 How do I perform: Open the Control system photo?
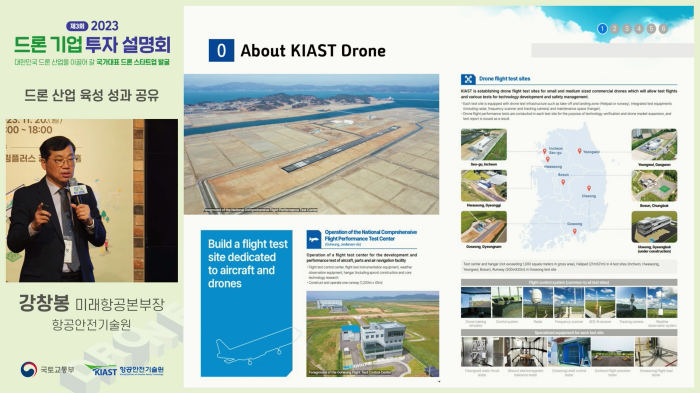point(507,302)
